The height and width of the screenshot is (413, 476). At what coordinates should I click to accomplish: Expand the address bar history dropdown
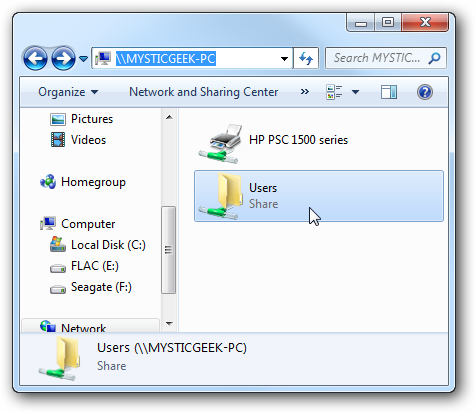pyautogui.click(x=284, y=59)
